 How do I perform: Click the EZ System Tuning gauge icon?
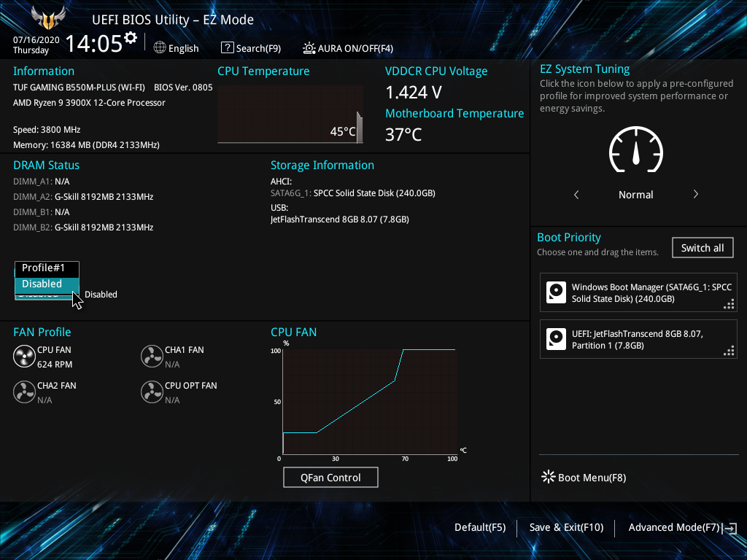(636, 150)
